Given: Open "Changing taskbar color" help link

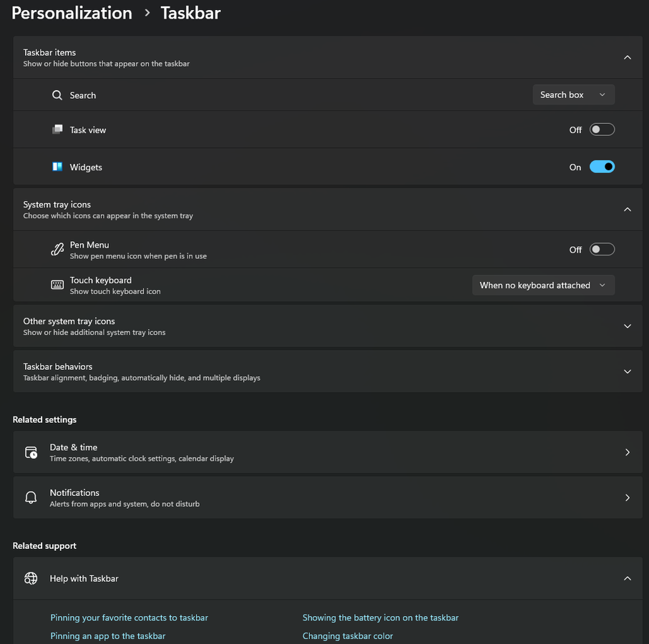Looking at the screenshot, I should 348,635.
